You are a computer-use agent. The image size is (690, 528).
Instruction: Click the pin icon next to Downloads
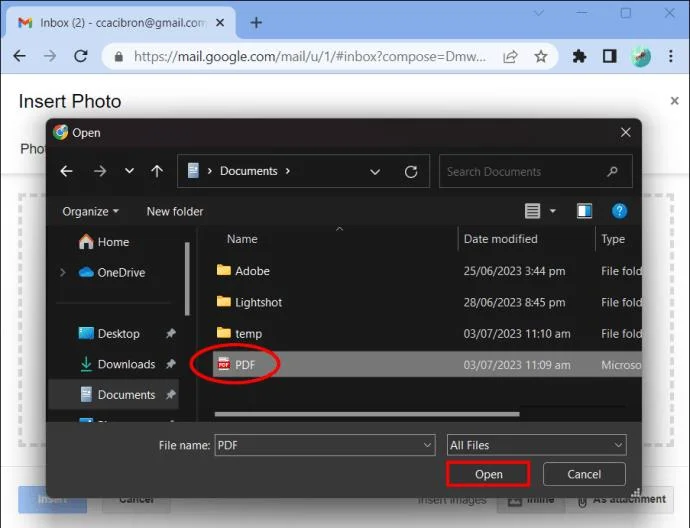(171, 364)
